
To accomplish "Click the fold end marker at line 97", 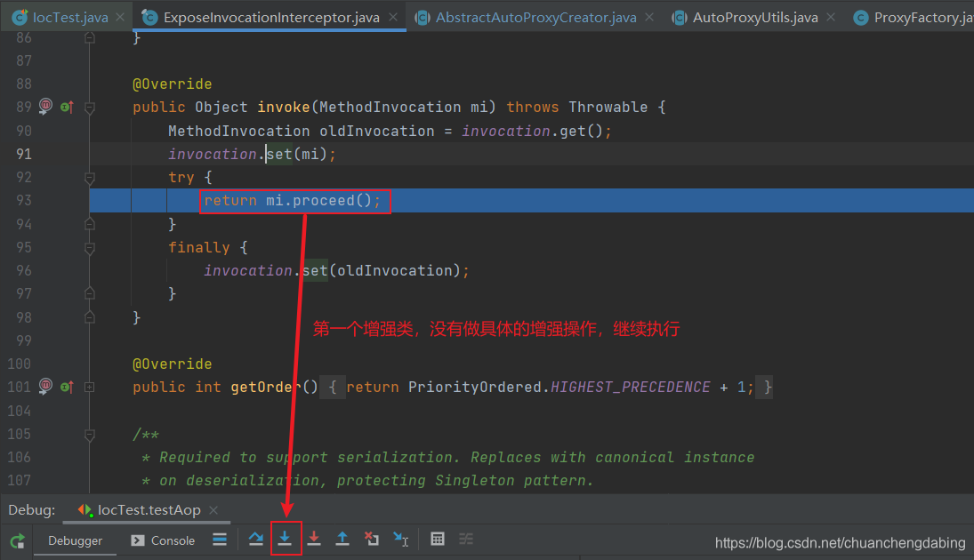I will (x=90, y=293).
